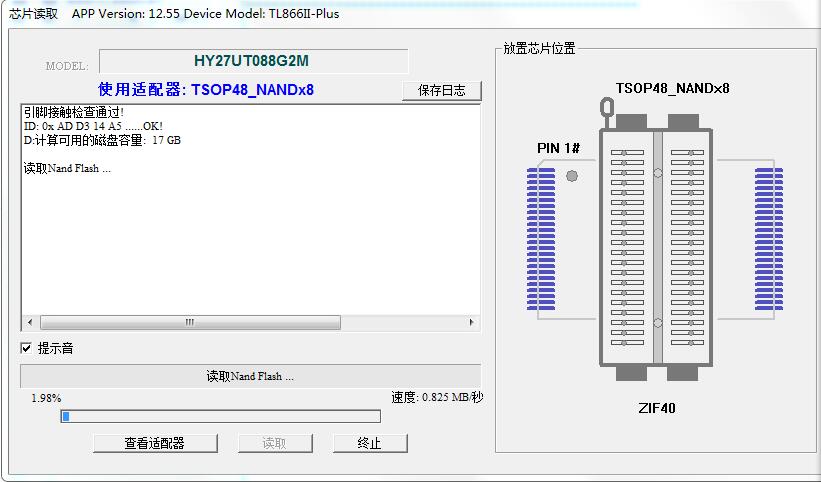This screenshot has width=821, height=482.
Task: Click the scrollbar right arrow in log
Action: (x=472, y=323)
